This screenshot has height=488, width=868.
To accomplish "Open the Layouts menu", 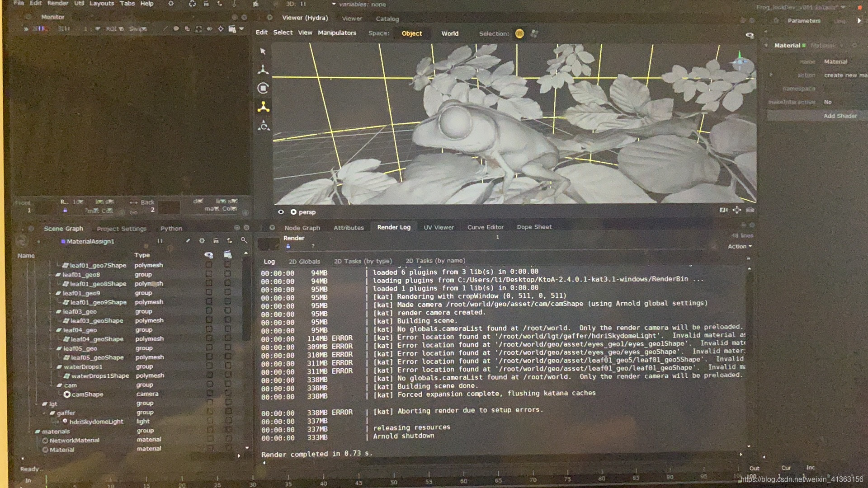I will 102,4.
